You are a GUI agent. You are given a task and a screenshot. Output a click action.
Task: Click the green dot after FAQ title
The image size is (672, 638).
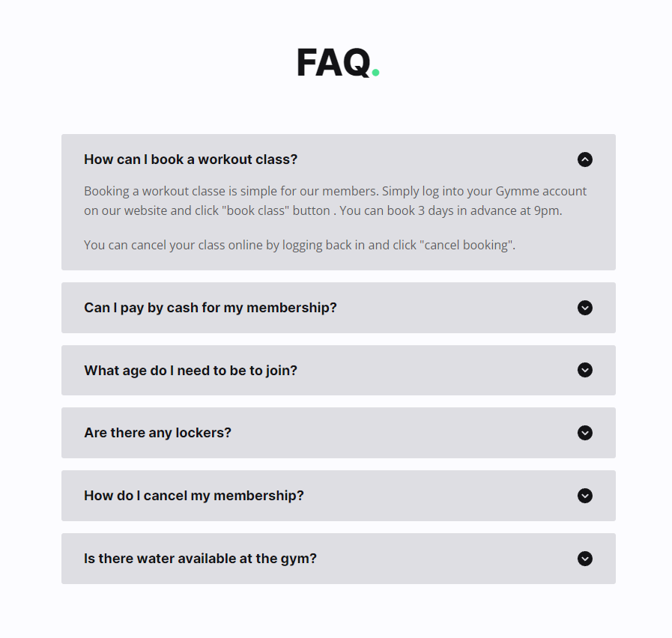click(x=375, y=73)
